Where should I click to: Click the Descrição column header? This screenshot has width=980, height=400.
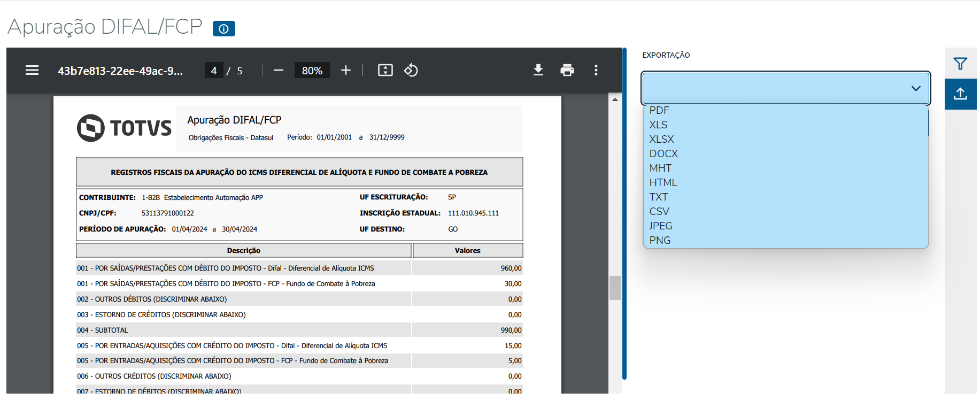click(244, 250)
